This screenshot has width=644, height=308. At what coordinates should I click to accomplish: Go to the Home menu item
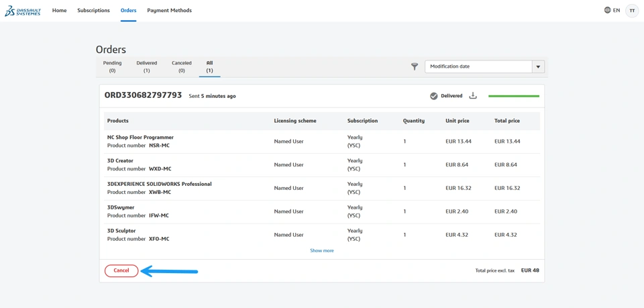pyautogui.click(x=60, y=11)
